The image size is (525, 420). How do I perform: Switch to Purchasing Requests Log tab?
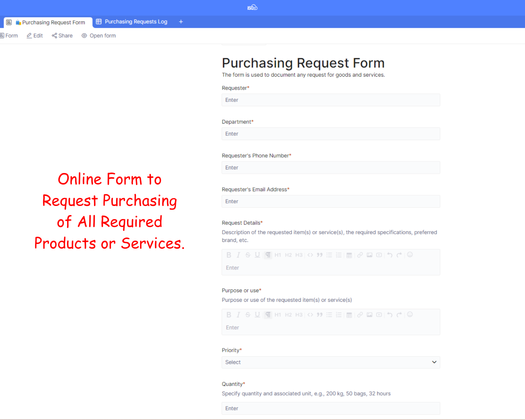pos(132,22)
